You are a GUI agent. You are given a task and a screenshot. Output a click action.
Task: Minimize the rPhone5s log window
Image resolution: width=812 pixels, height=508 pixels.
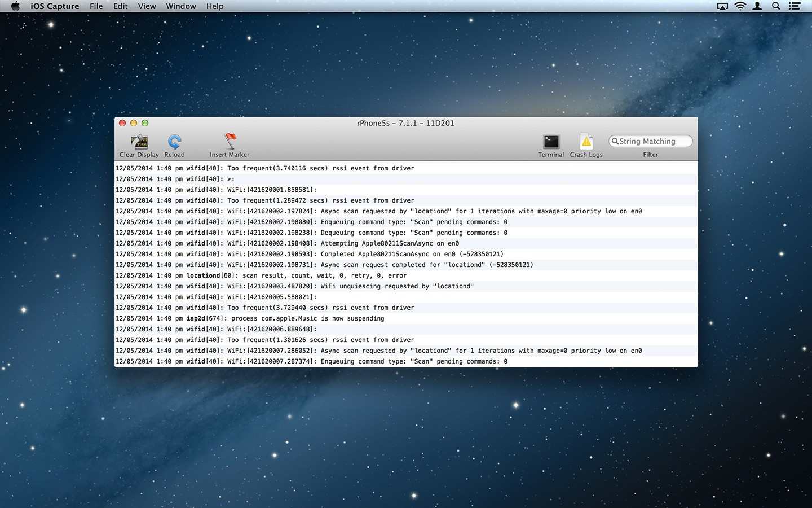coord(134,123)
